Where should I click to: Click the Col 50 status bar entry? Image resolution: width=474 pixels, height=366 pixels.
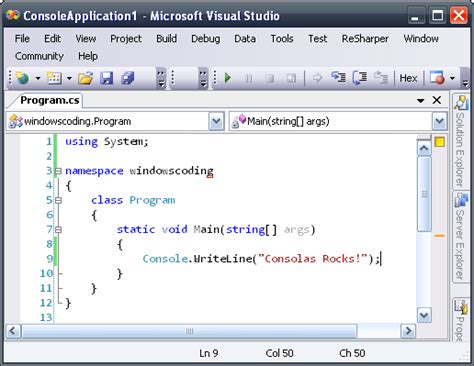pyautogui.click(x=279, y=353)
